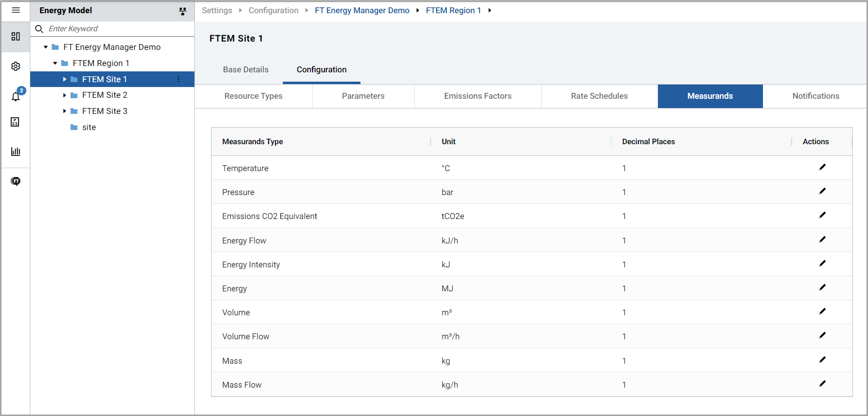Expand the FTEM Site 3 tree node
This screenshot has width=868, height=416.
click(x=64, y=111)
